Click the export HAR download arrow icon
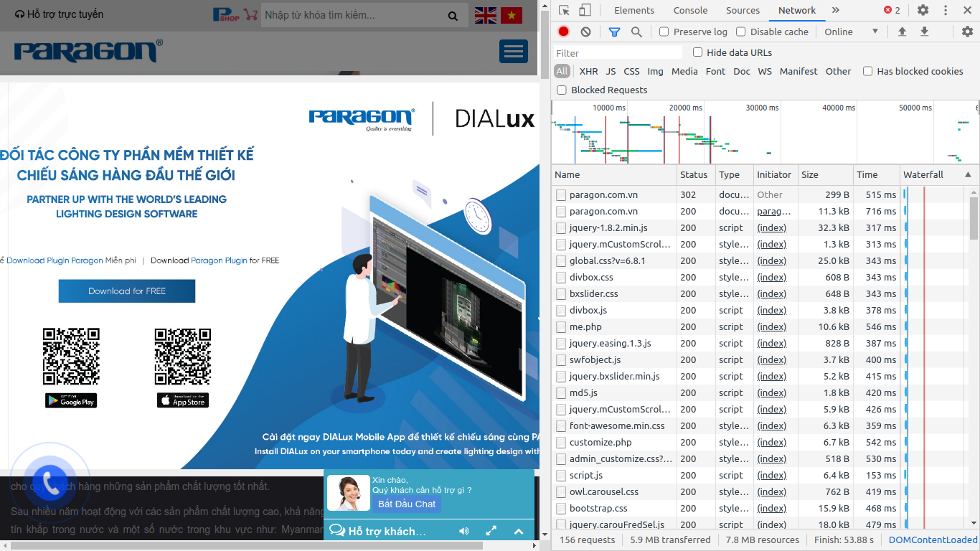 pyautogui.click(x=925, y=32)
